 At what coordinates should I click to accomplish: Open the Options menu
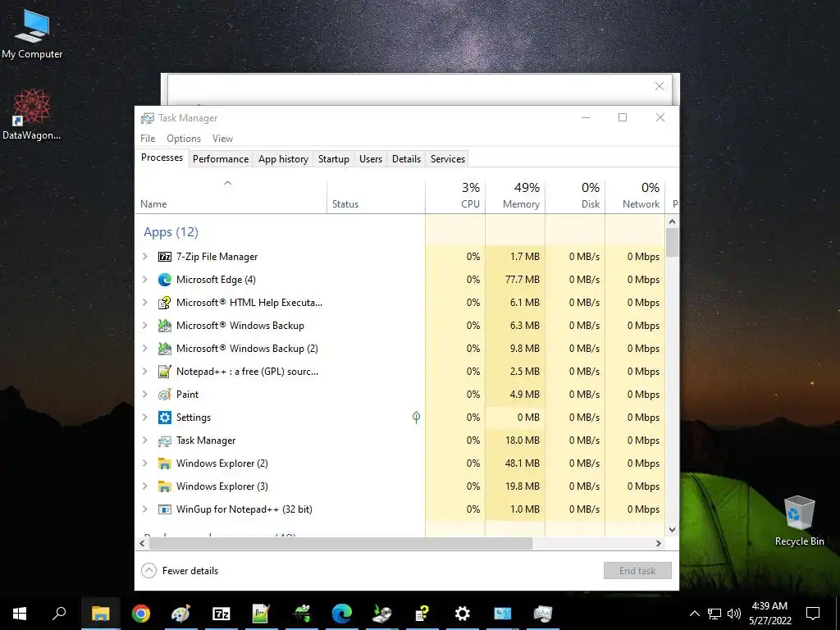pyautogui.click(x=184, y=138)
